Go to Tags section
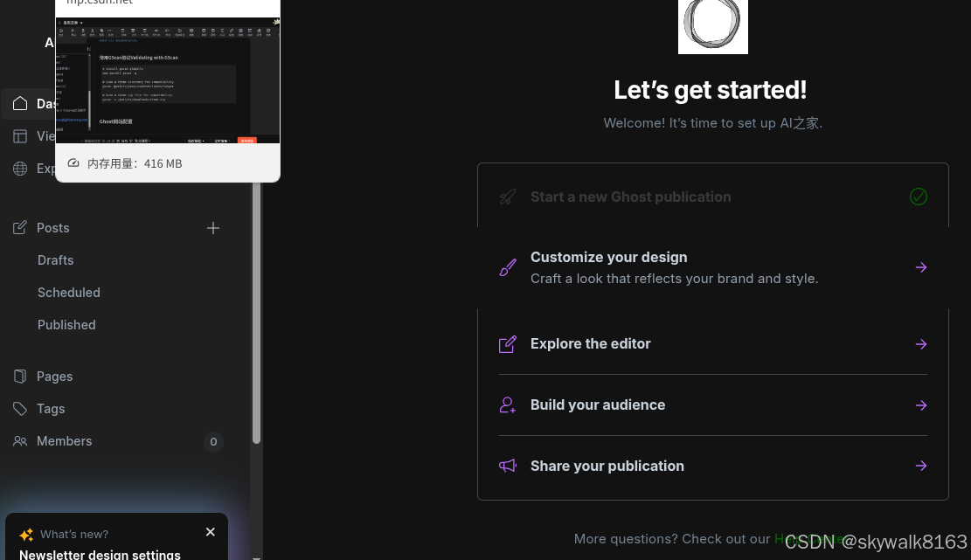 tap(51, 408)
